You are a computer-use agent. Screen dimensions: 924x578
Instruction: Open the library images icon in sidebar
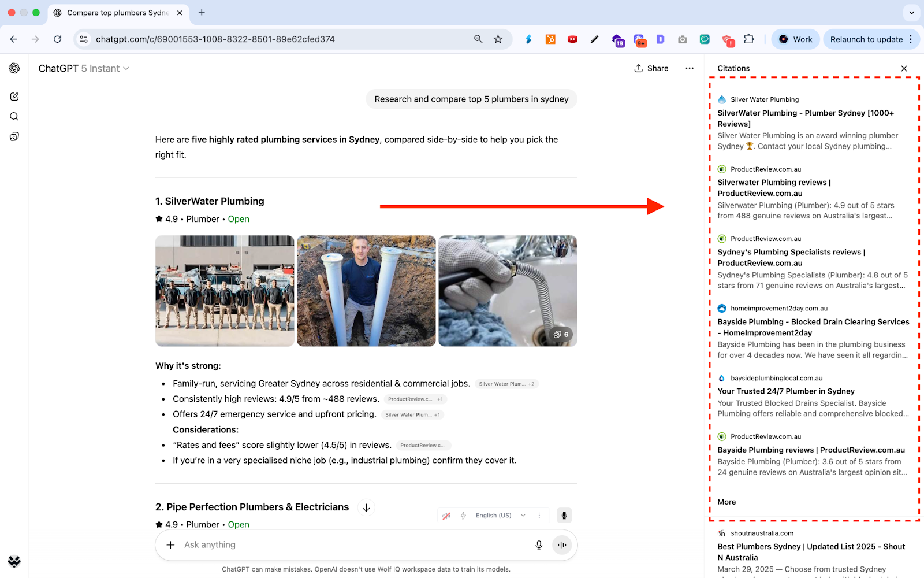(x=14, y=136)
